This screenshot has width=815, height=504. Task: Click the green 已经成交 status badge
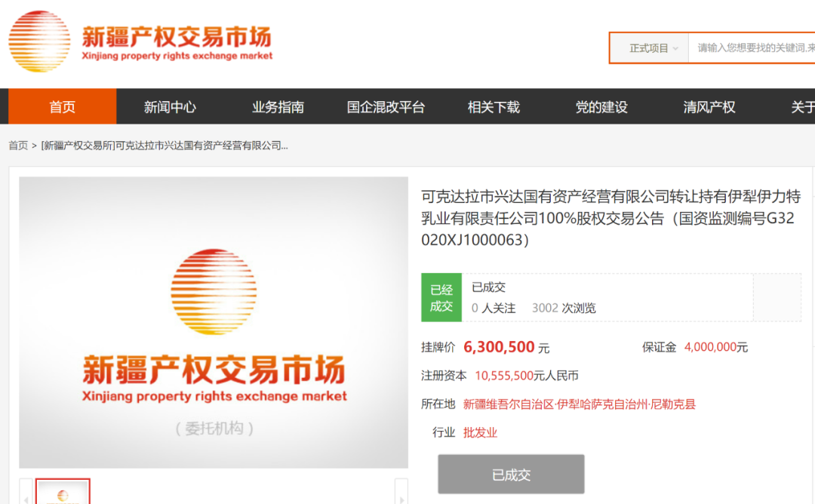pyautogui.click(x=441, y=297)
